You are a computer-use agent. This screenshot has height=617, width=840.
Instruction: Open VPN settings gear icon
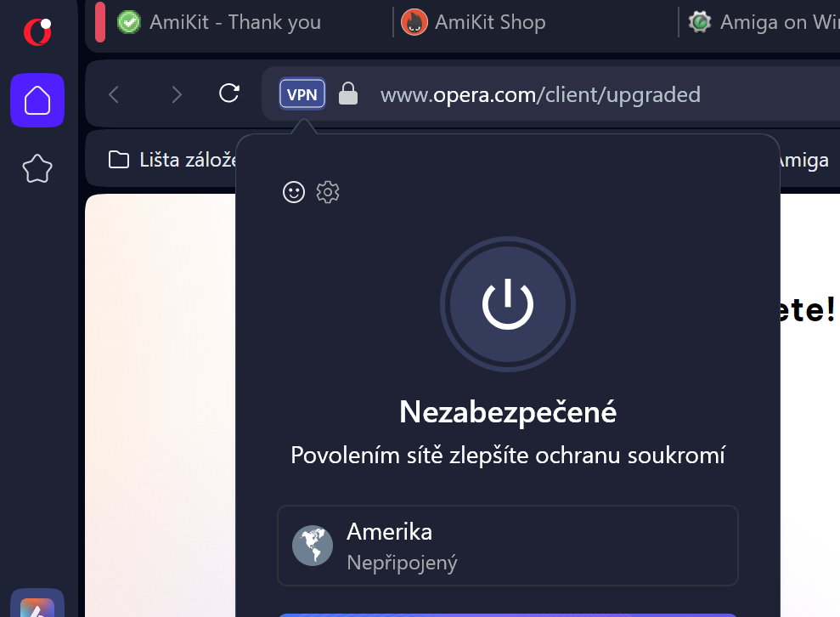coord(328,192)
